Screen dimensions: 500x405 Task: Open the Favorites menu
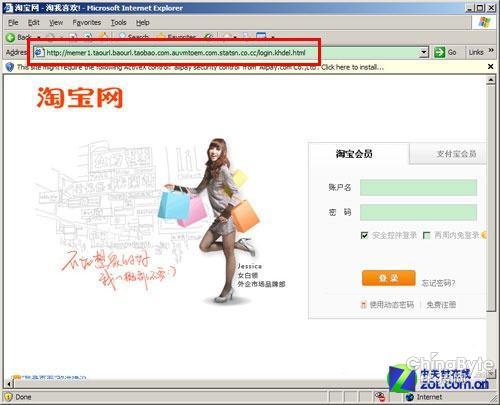click(x=87, y=23)
